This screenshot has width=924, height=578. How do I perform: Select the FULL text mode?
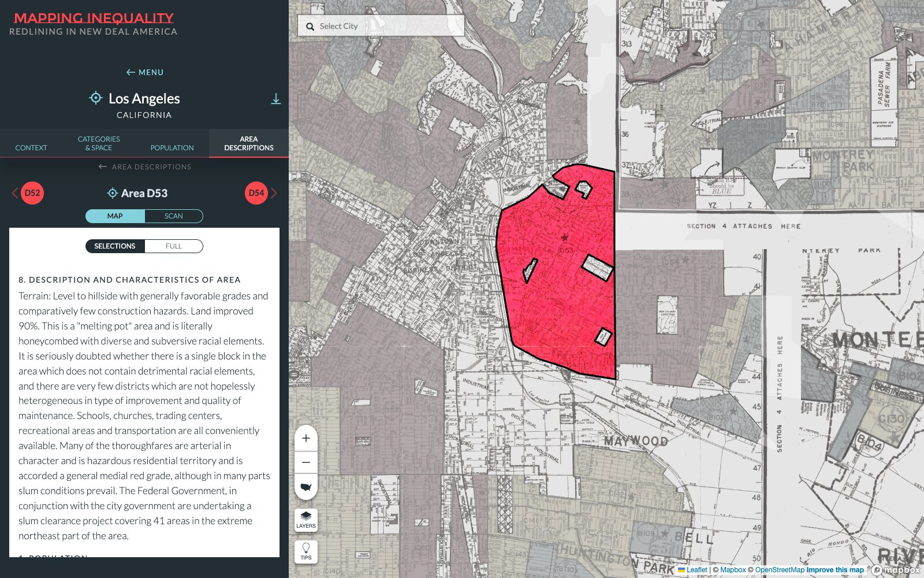pyautogui.click(x=174, y=246)
